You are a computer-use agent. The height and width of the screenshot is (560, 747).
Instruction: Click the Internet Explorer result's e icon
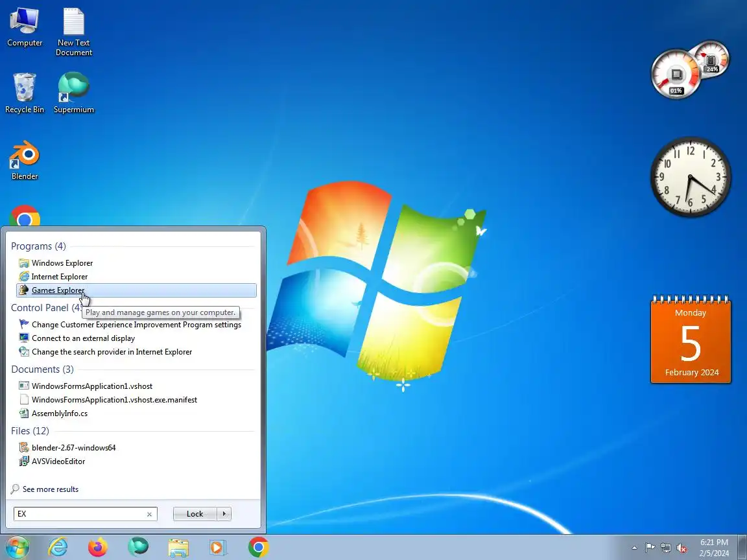click(x=24, y=277)
